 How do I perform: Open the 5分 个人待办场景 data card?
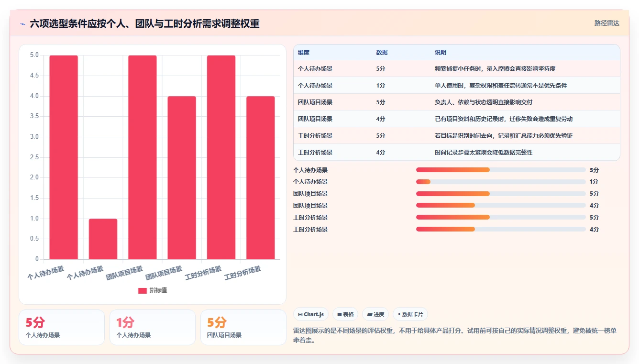[62, 327]
